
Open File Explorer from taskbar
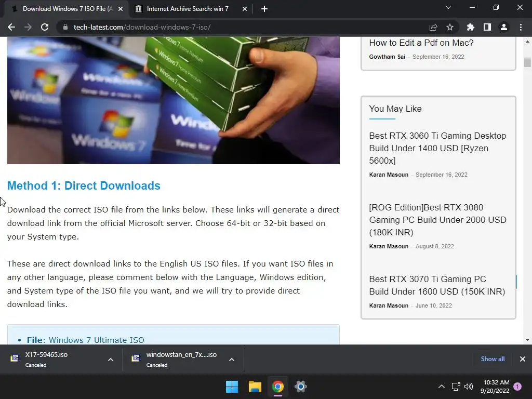point(255,387)
